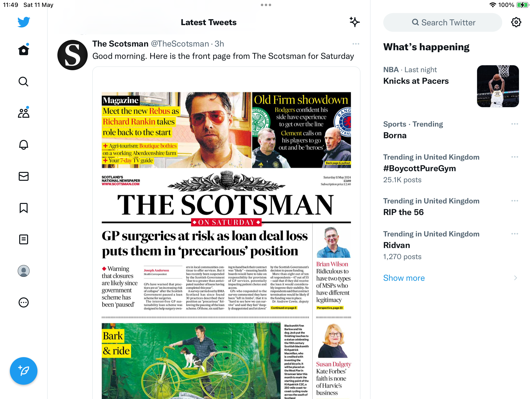Open the More circle menu icon
The image size is (532, 399).
point(24,302)
